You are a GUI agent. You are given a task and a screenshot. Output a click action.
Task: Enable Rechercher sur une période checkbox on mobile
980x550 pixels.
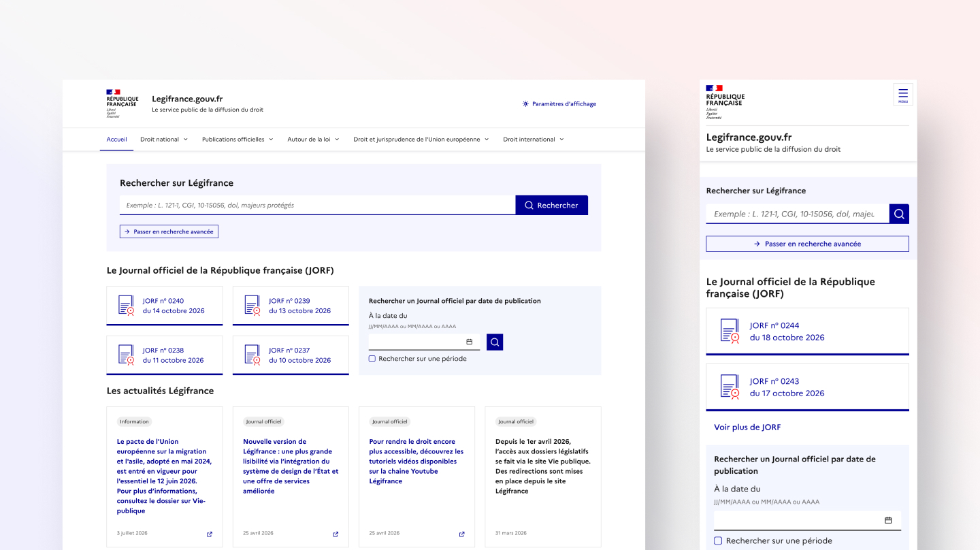coord(718,540)
